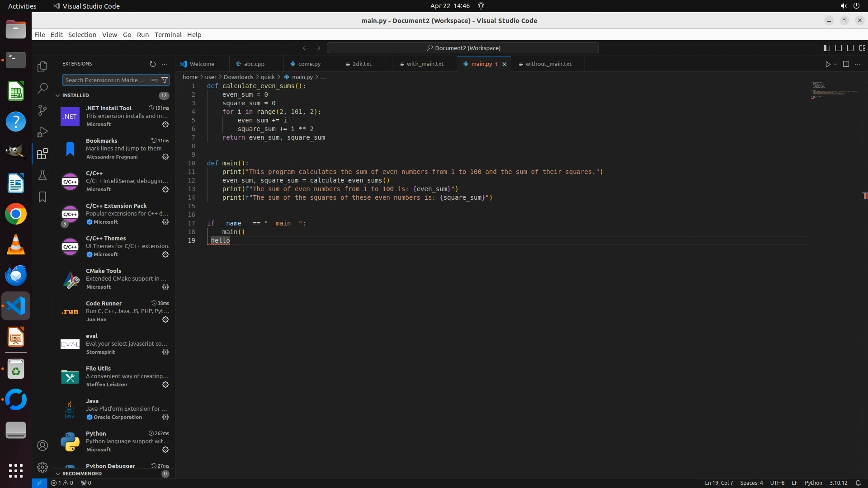Open the Manage gear for Code Runner extension
The width and height of the screenshot is (868, 488).
click(x=165, y=319)
